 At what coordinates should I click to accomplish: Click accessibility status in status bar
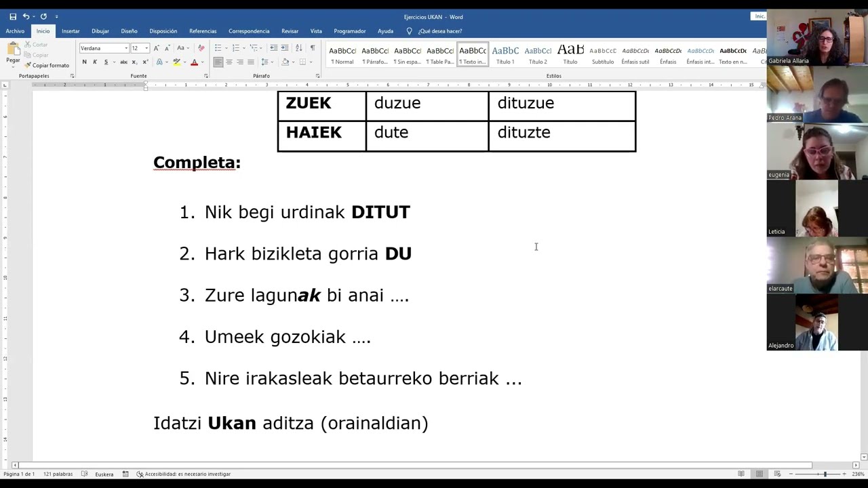pyautogui.click(x=184, y=474)
